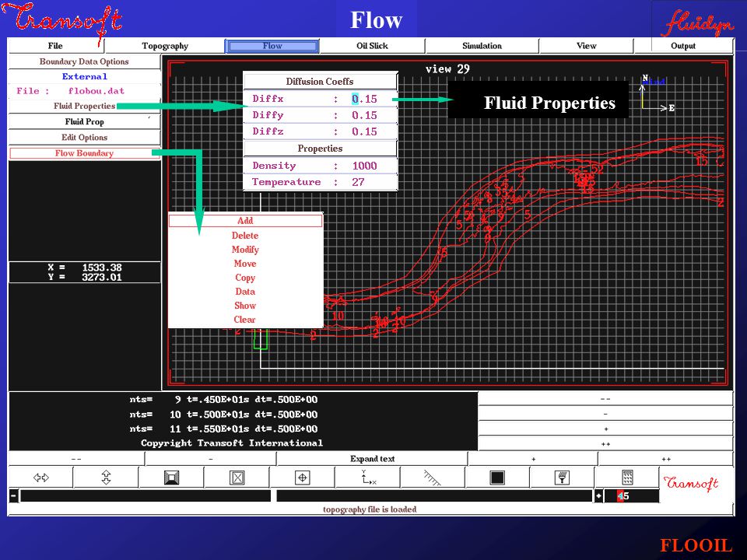Click the Diffx value field 0.15
The width and height of the screenshot is (747, 560).
364,99
